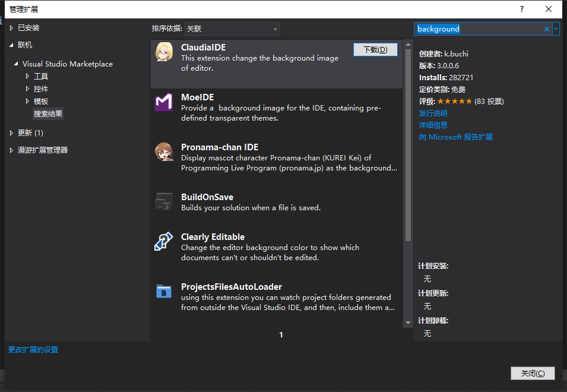
Task: Expand the 漫游扩展管理器 node
Action: coord(11,150)
